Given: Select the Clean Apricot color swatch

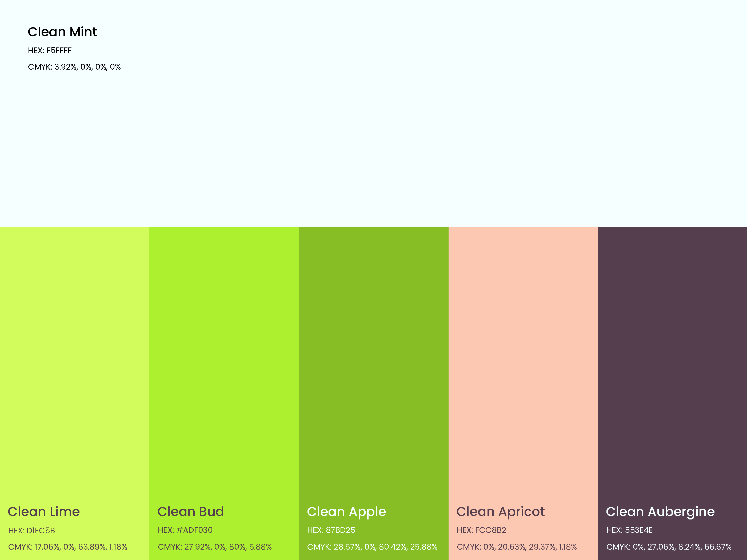Looking at the screenshot, I should (523, 355).
